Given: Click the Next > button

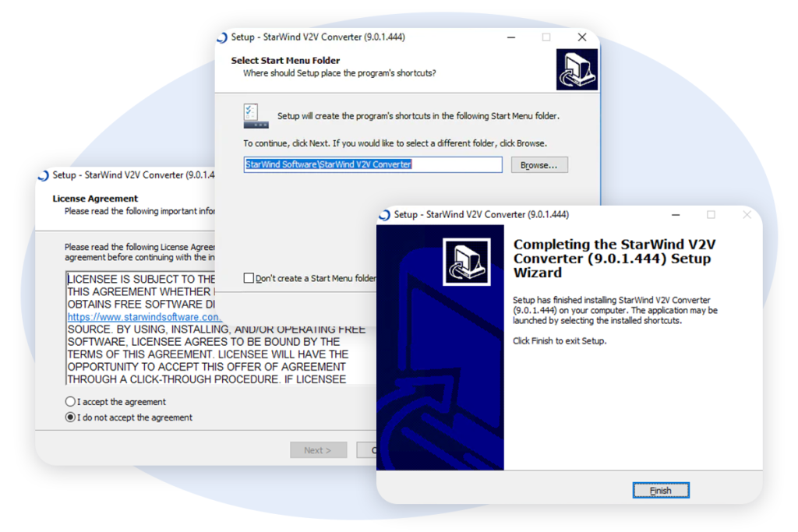Looking at the screenshot, I should (x=318, y=450).
